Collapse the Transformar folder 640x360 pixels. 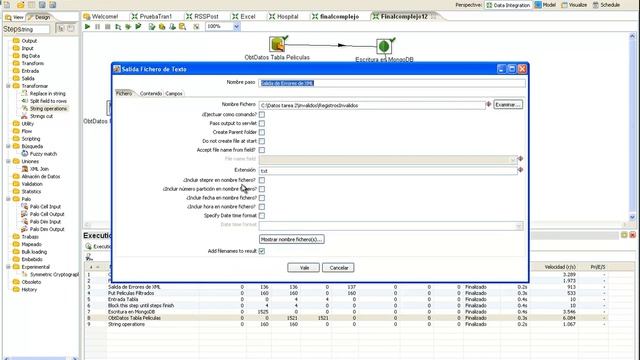8,86
